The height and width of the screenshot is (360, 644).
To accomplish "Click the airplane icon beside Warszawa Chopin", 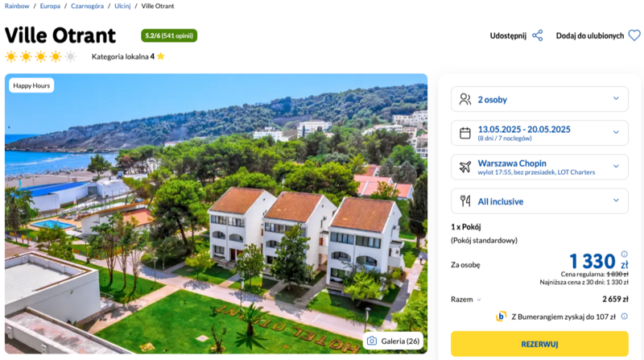I will (x=464, y=167).
